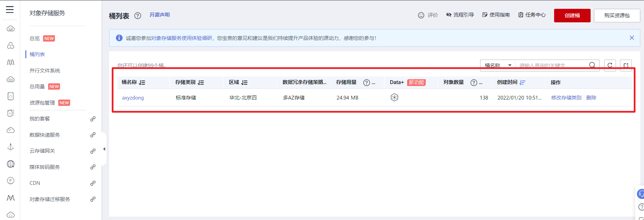644x220 pixels.
Task: Open 总用量 in the sidebar
Action: pos(37,87)
